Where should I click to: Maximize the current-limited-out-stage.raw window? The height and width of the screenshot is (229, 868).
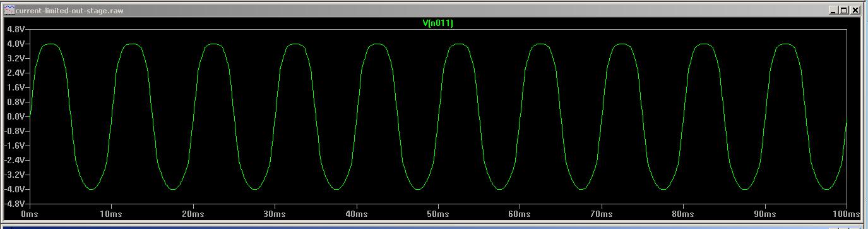pyautogui.click(x=845, y=11)
